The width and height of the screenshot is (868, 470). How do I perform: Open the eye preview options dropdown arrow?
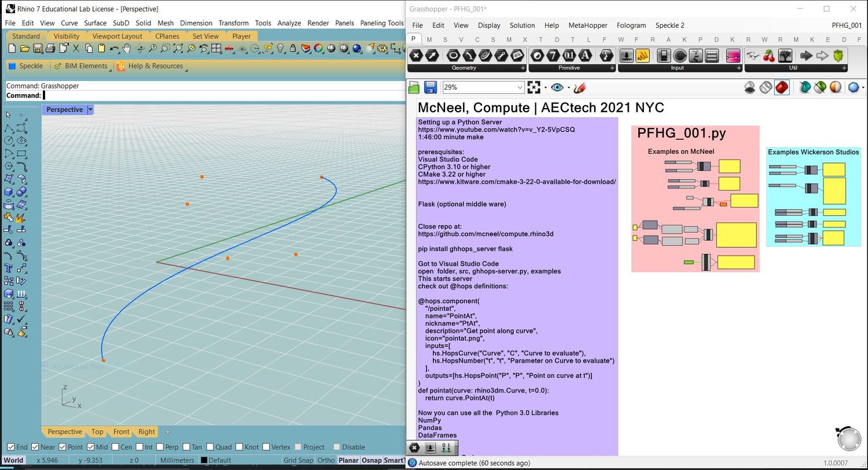pos(569,88)
